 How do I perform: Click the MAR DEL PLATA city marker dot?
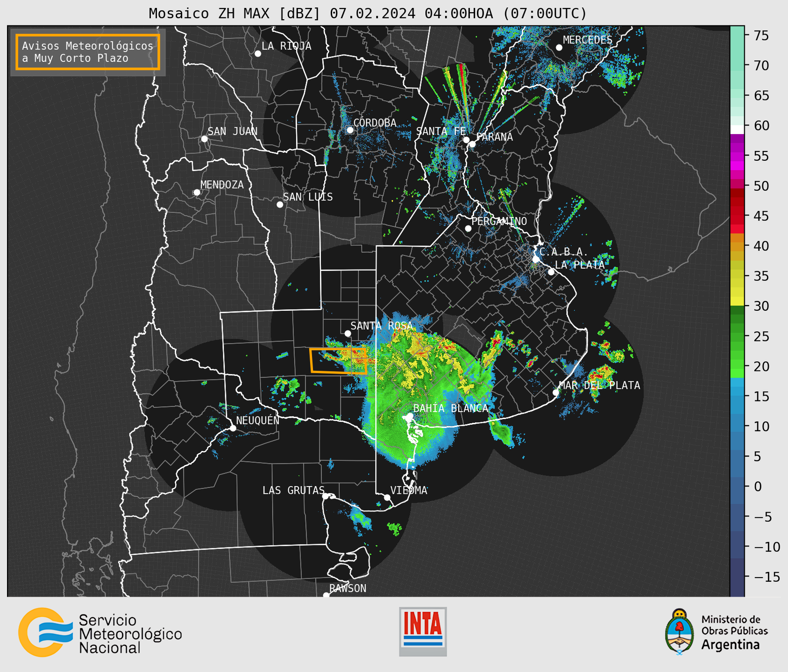556,393
